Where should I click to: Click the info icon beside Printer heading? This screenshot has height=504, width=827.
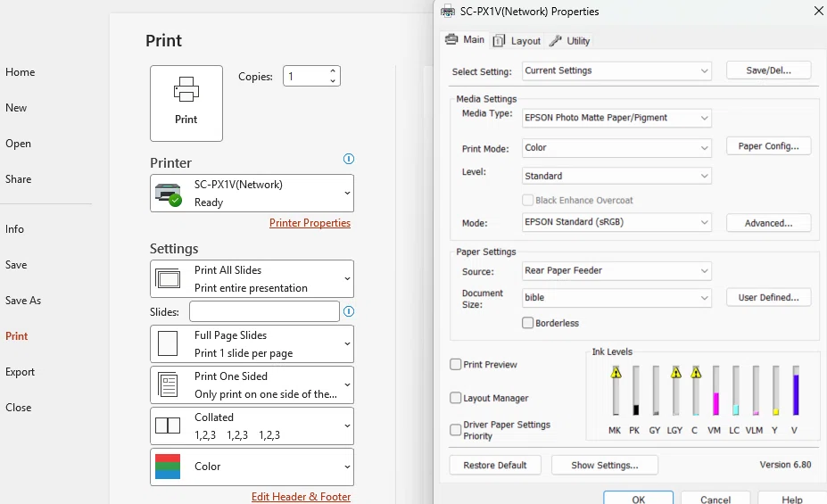click(349, 159)
